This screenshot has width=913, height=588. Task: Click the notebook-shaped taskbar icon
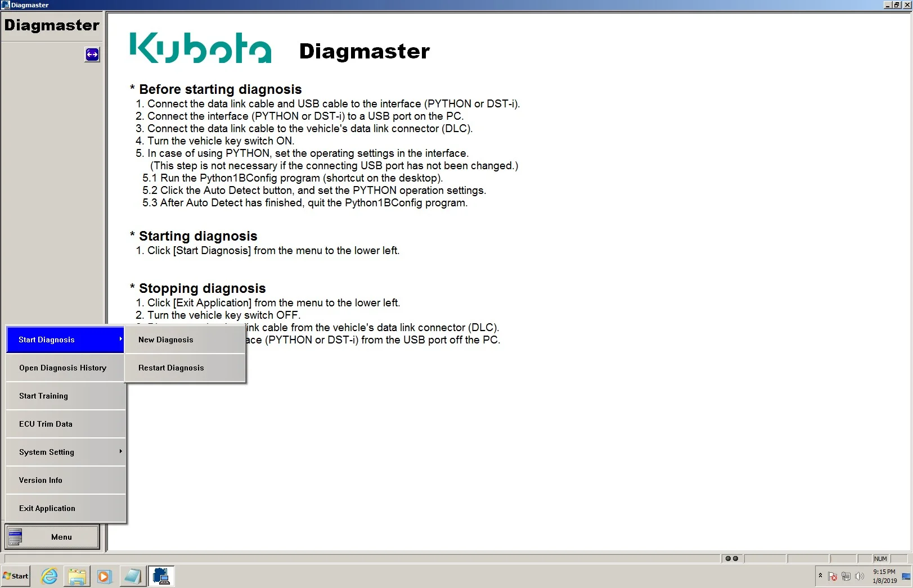point(133,576)
